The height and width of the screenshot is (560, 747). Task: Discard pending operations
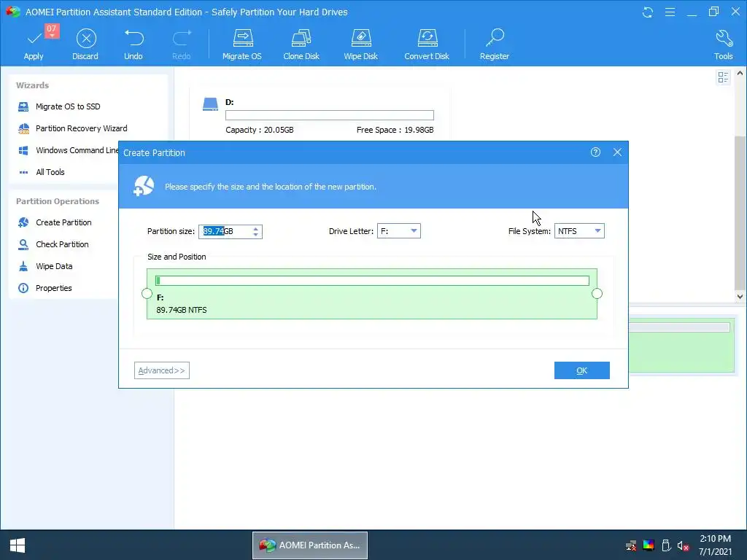click(85, 44)
